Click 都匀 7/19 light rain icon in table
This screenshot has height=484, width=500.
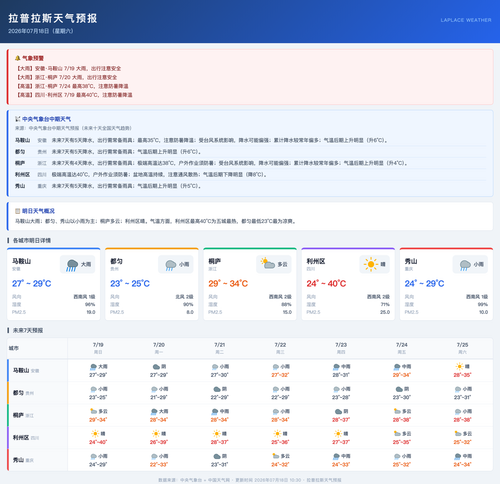[93, 389]
